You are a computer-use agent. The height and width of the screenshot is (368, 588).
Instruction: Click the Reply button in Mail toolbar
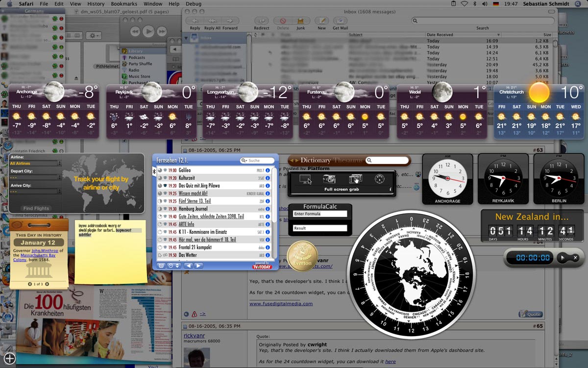[x=195, y=21]
